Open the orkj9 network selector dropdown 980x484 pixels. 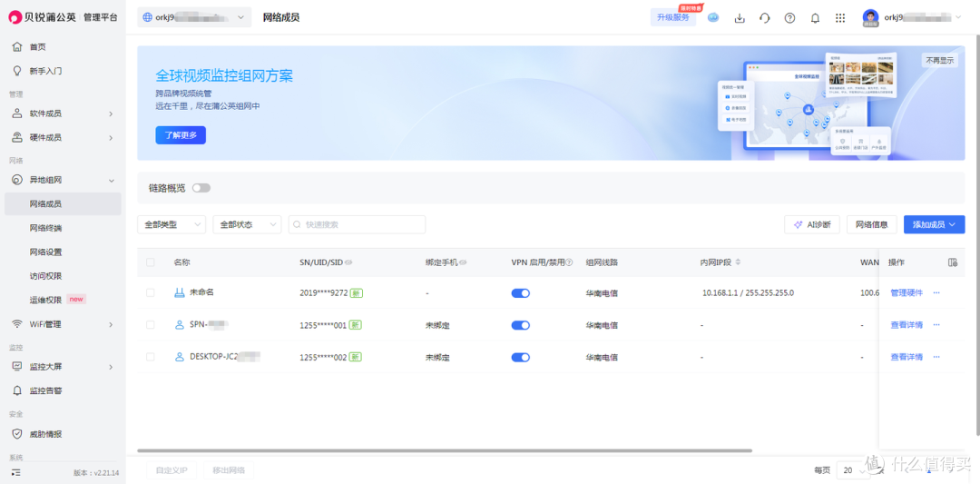(x=194, y=17)
